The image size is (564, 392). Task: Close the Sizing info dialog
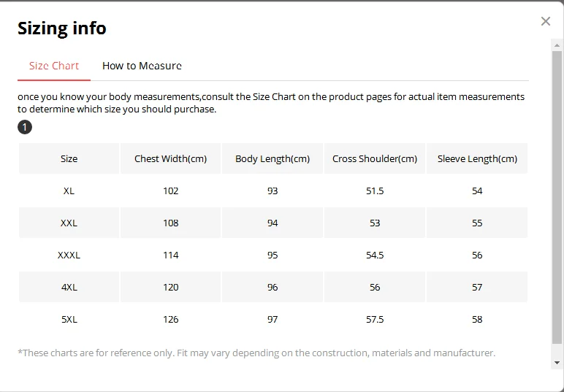point(546,21)
